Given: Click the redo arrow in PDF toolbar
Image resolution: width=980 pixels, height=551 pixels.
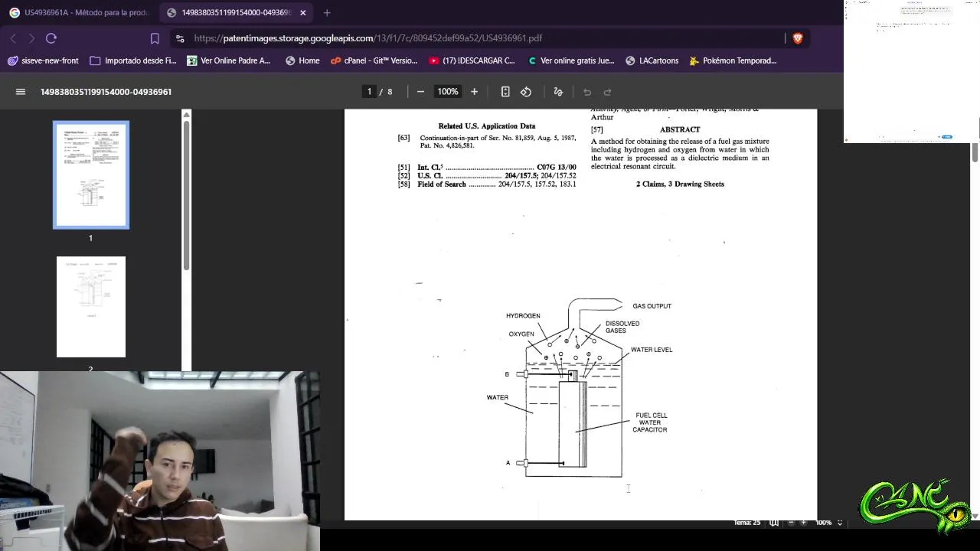Looking at the screenshot, I should tap(607, 92).
